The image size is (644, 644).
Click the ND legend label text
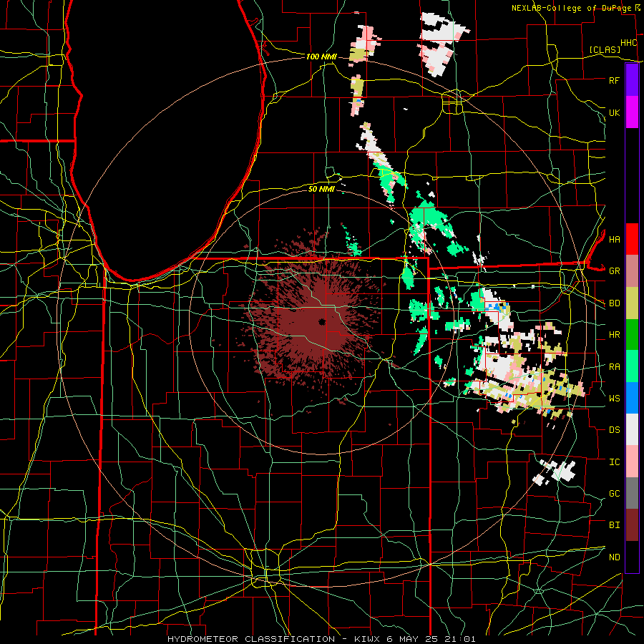click(614, 557)
